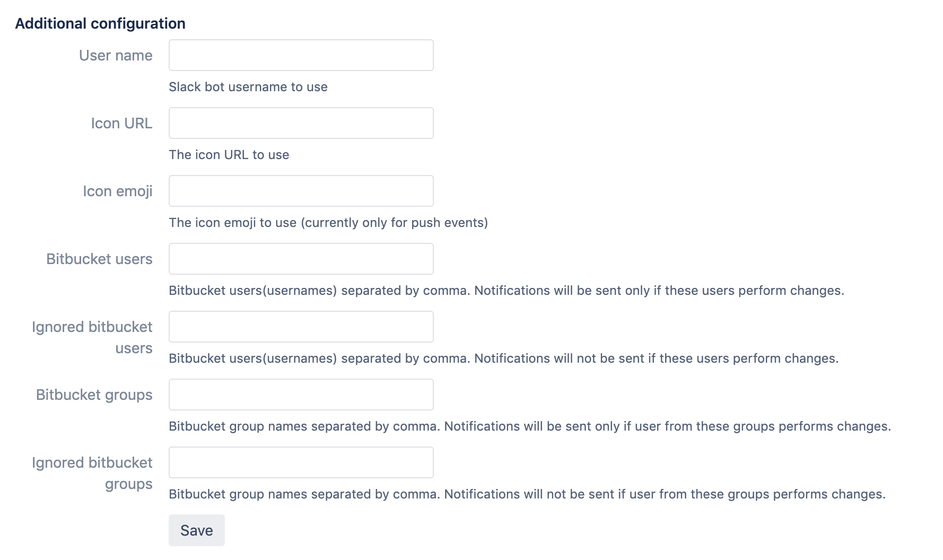Click into the Icon URL text box

click(301, 123)
